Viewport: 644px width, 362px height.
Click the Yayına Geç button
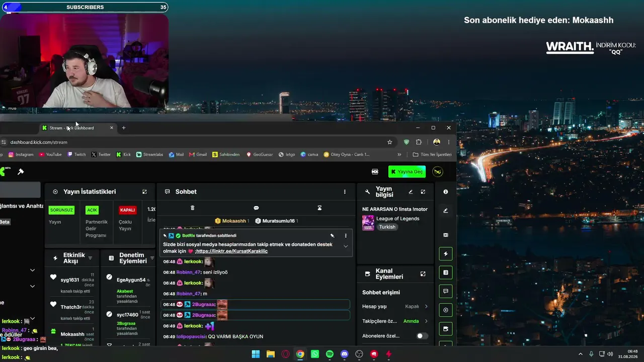pyautogui.click(x=407, y=172)
